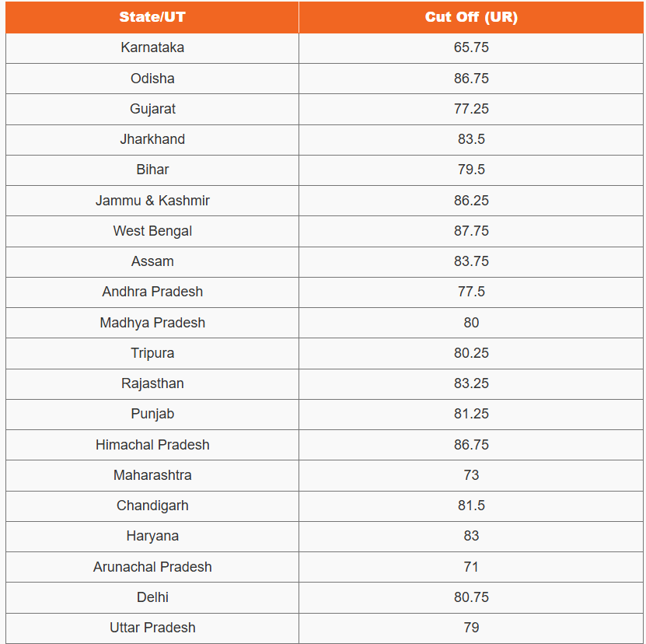
Task: Select Rajasthan's cut off 83.25
Action: 471,383
